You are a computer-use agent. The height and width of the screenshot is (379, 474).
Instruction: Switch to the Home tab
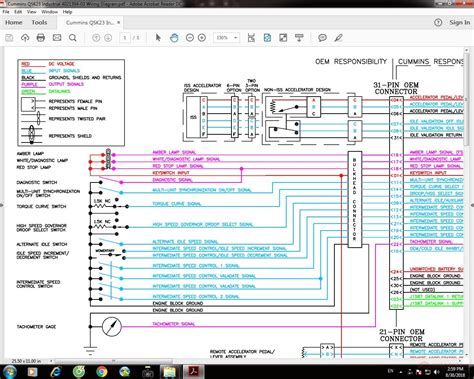[x=14, y=23]
